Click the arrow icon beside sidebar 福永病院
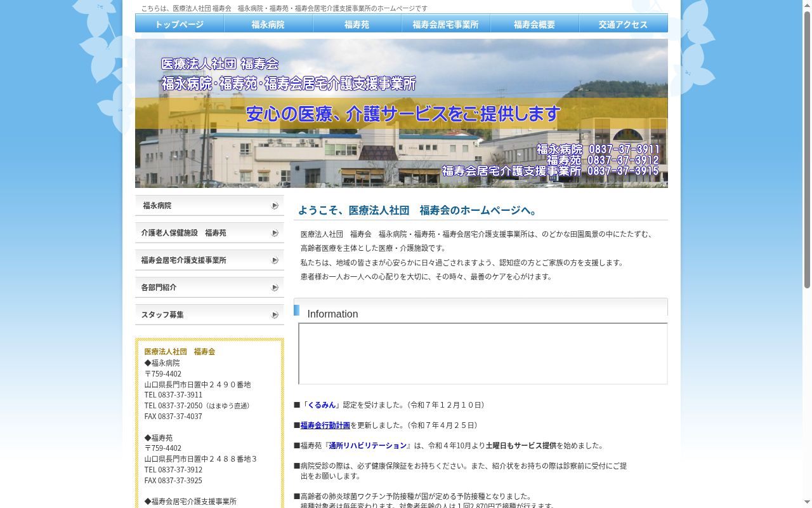Screen dimensions: 812x508 (275, 206)
